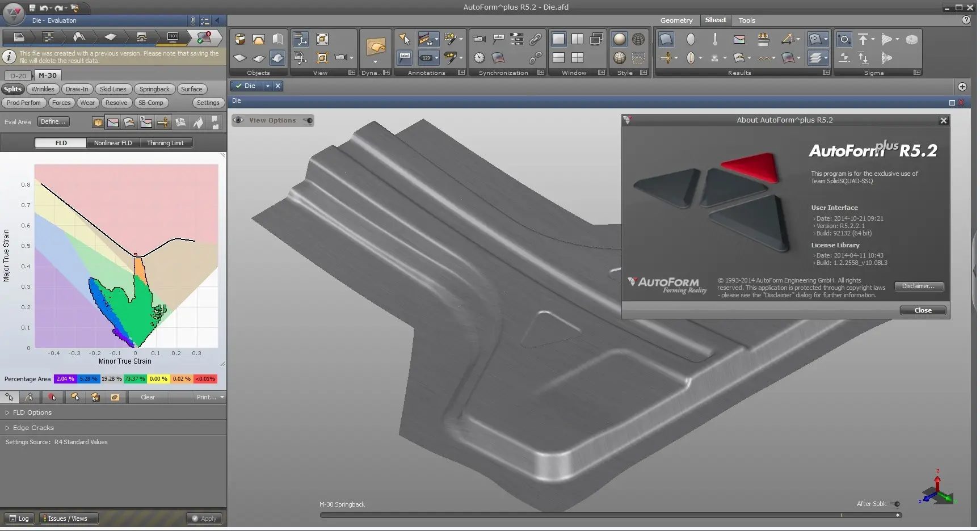The image size is (980, 531).
Task: Click the formability envelope icon in Results
Action: 739,39
